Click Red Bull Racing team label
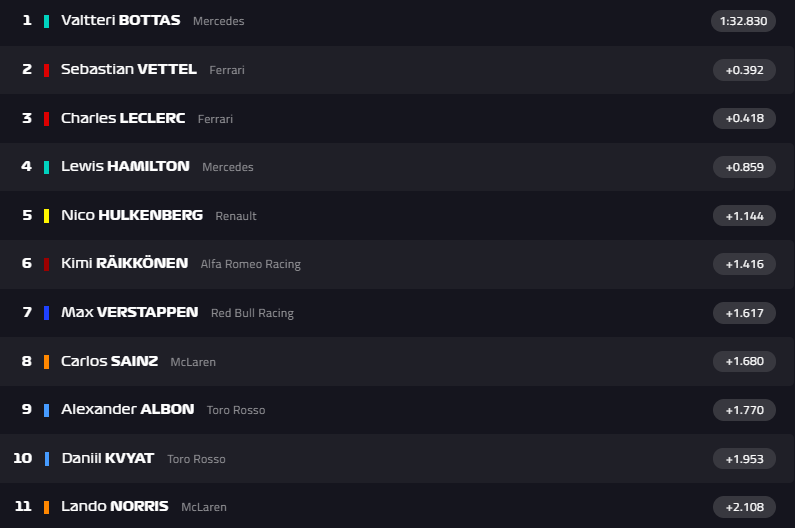This screenshot has height=528, width=795. pyautogui.click(x=252, y=313)
